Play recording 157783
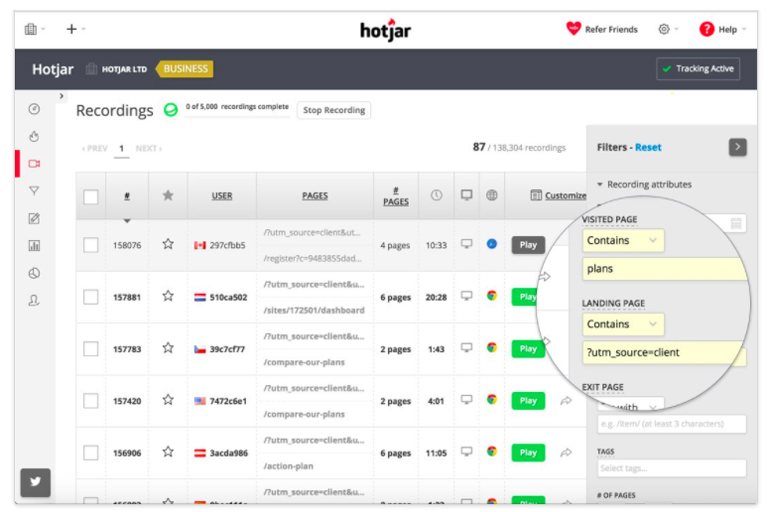This screenshot has height=512, width=768. [x=528, y=349]
